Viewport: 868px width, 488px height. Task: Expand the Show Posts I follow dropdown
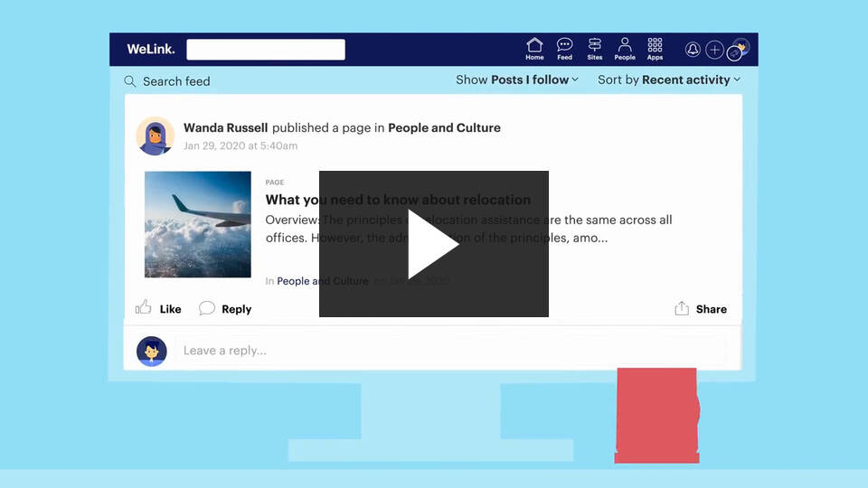[x=517, y=80]
